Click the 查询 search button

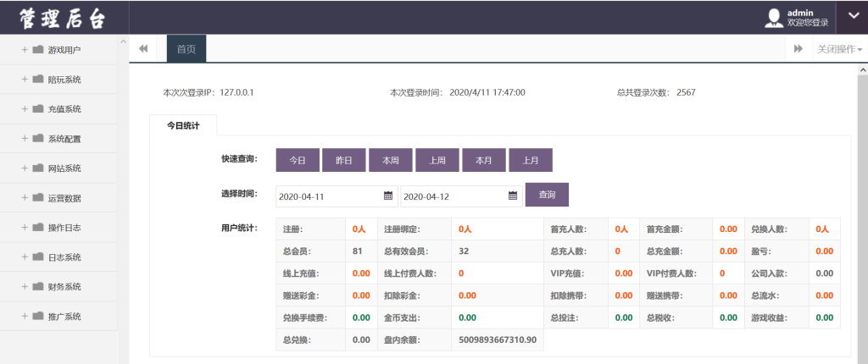click(x=547, y=195)
